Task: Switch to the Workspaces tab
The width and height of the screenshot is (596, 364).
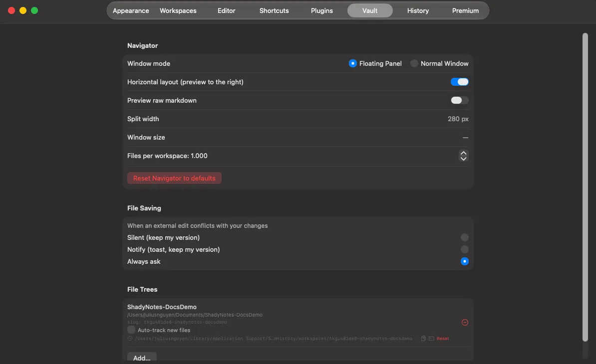Action: tap(178, 10)
